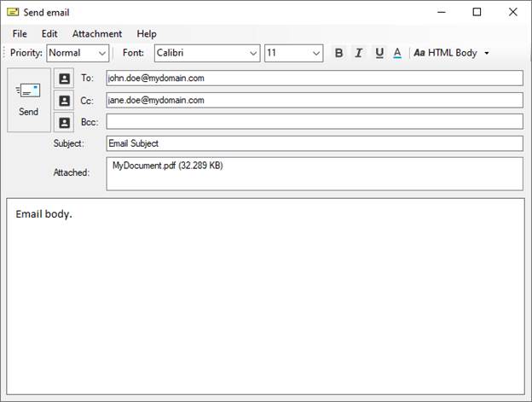This screenshot has width=532, height=402.
Task: Open address book for the To field
Action: pyautogui.click(x=65, y=79)
